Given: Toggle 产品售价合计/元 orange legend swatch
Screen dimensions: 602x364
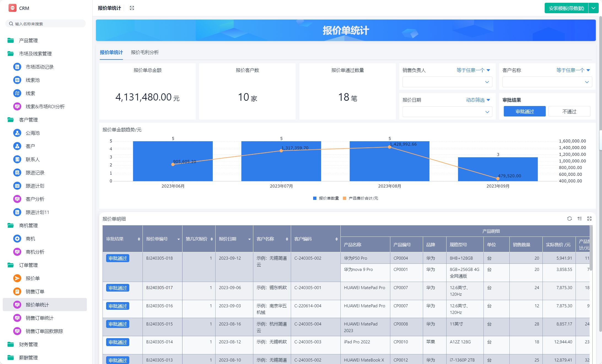Looking at the screenshot, I should [x=345, y=198].
